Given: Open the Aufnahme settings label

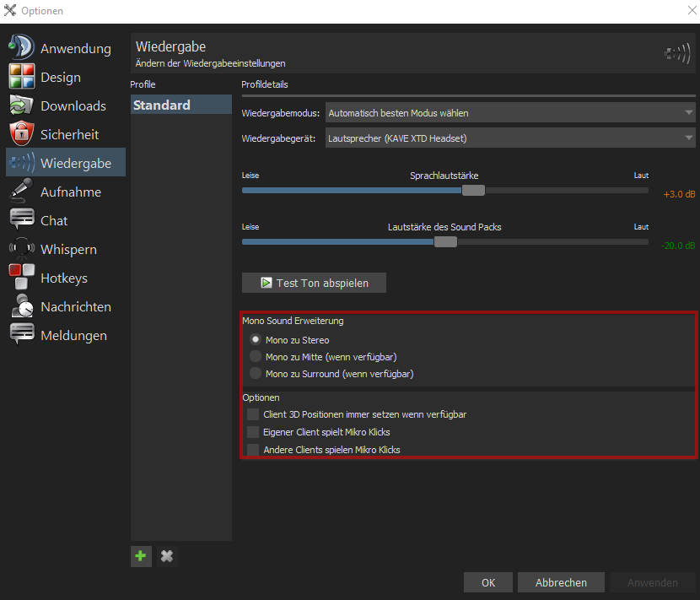Looking at the screenshot, I should [71, 192].
